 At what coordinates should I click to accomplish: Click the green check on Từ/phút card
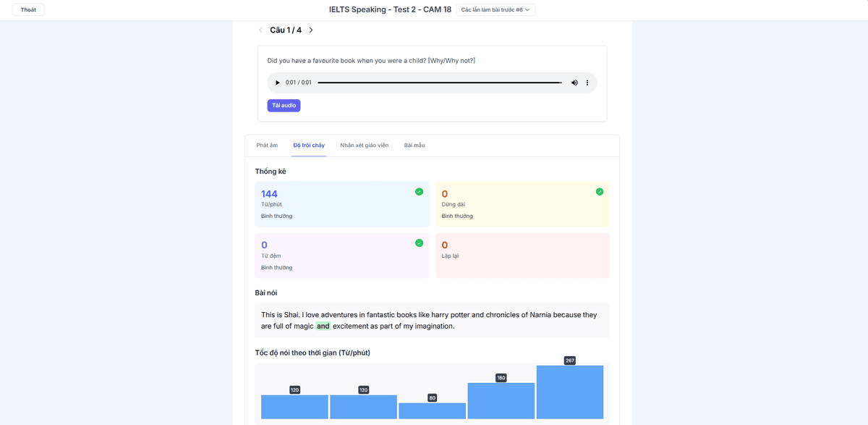[x=419, y=191]
